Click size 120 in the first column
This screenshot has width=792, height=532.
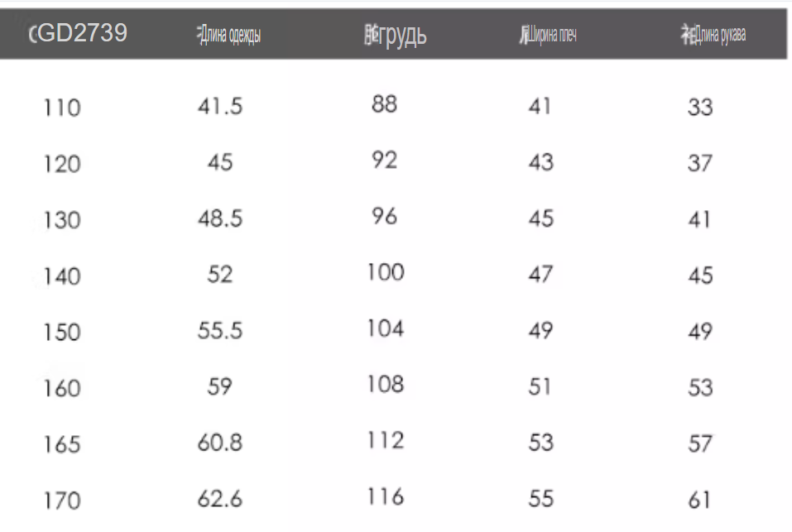pyautogui.click(x=62, y=164)
